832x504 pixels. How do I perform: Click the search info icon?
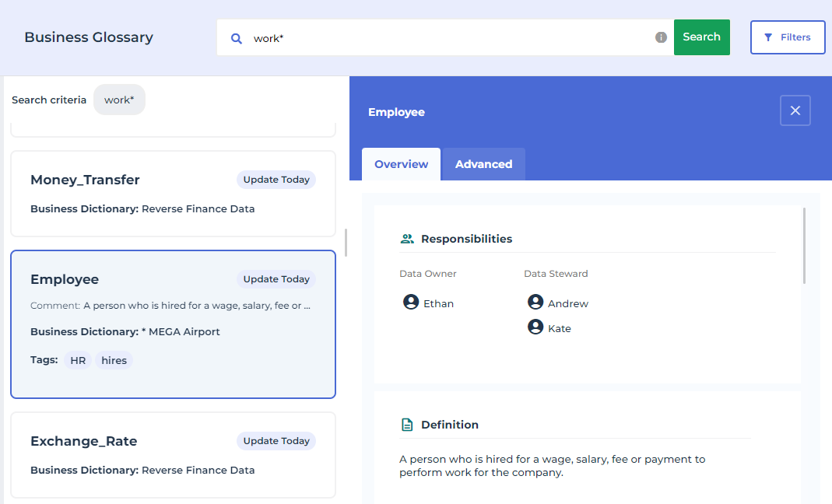(661, 37)
